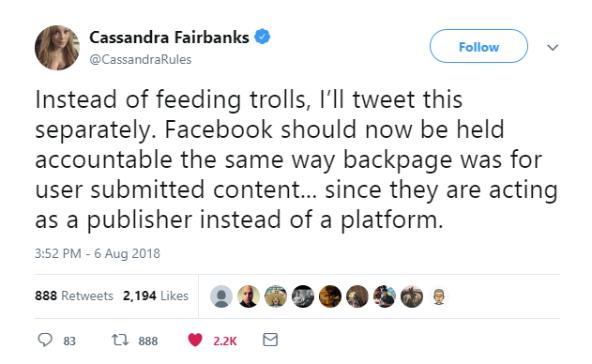Click the Cassandra Fairbanks display name
Screen dimensions: 592x364
pyautogui.click(x=169, y=38)
